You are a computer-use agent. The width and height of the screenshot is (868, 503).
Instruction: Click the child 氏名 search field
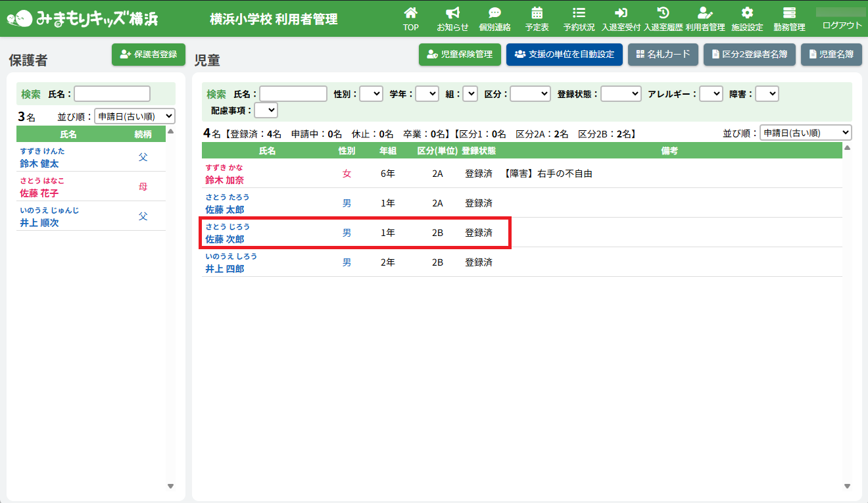pyautogui.click(x=293, y=94)
